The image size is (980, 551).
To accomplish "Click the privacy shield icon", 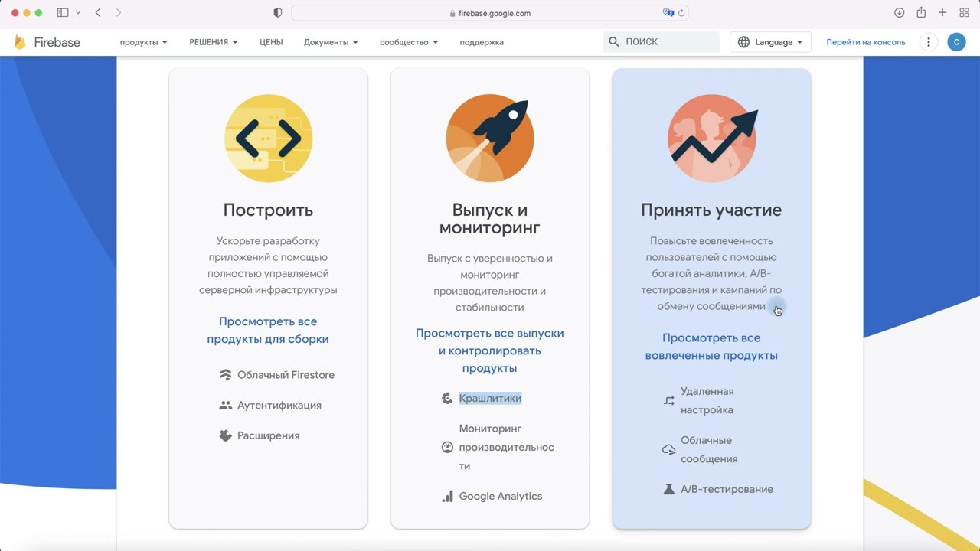I will [278, 13].
